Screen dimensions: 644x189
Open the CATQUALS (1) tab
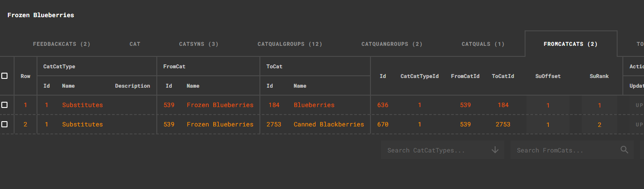[x=483, y=44]
